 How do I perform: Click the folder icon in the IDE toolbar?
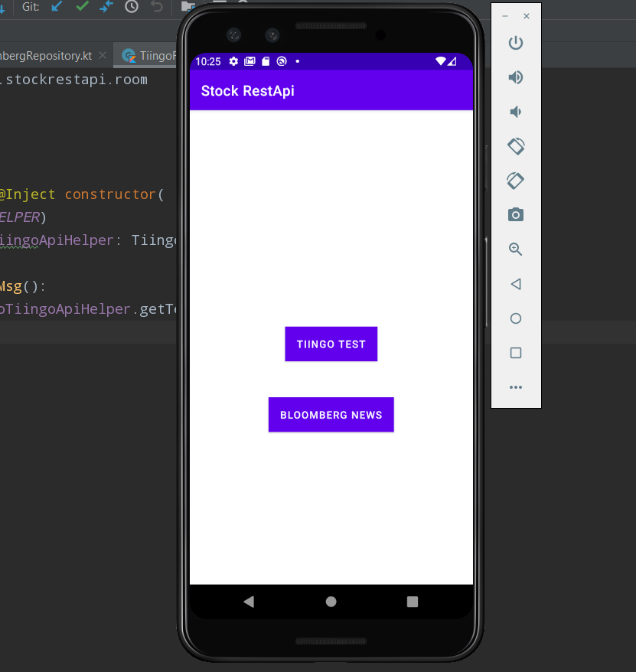(x=188, y=5)
